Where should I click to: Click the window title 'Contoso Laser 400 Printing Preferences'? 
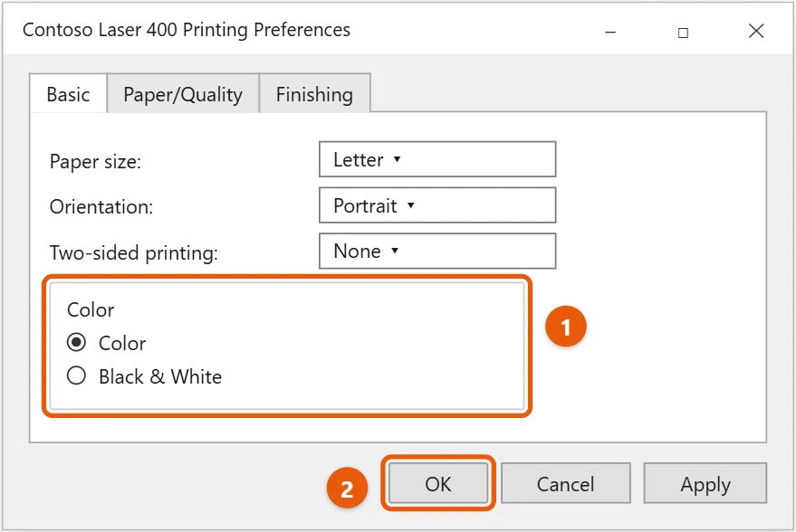pyautogui.click(x=187, y=30)
